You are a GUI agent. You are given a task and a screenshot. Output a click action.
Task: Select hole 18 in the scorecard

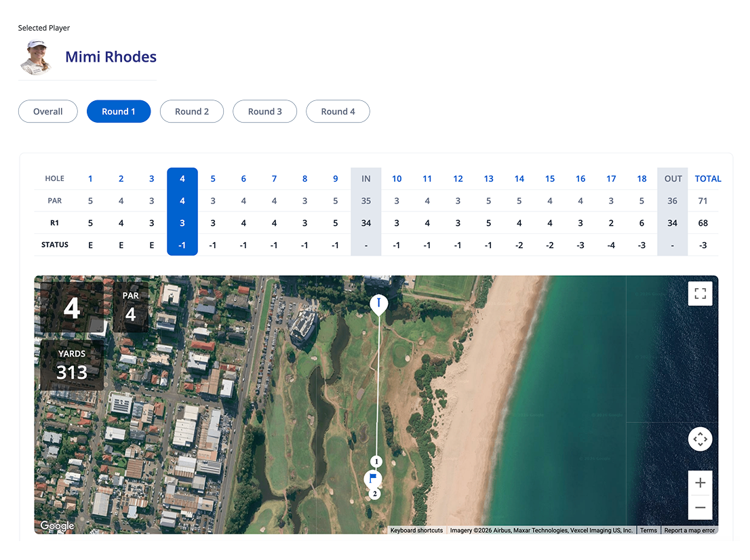tap(642, 179)
